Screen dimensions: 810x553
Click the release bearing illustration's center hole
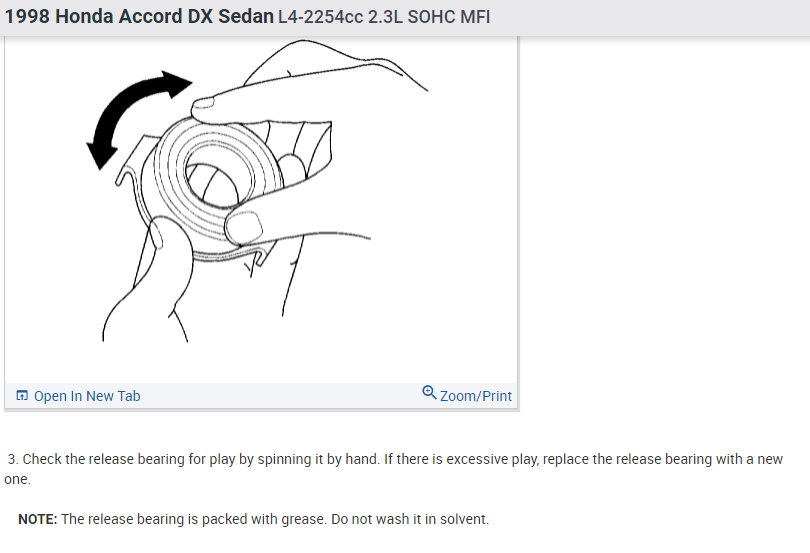point(219,172)
